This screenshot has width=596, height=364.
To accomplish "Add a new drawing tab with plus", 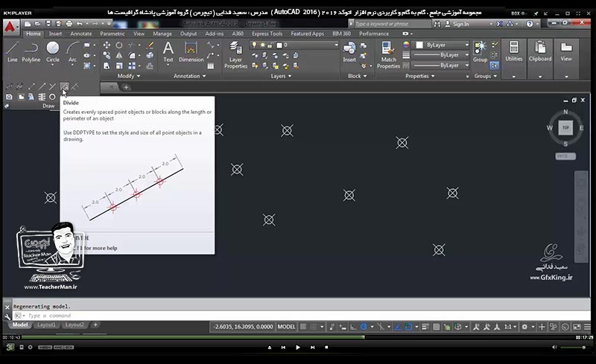I will (x=126, y=87).
